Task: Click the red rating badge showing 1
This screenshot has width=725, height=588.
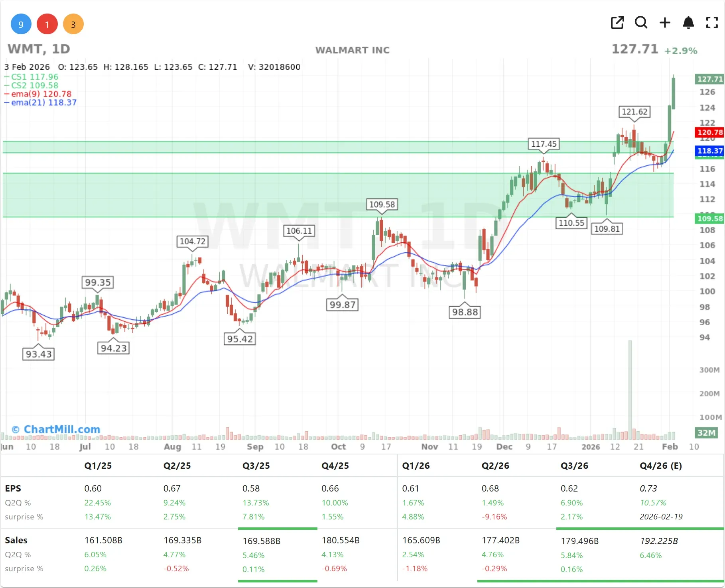Action: 47,24
